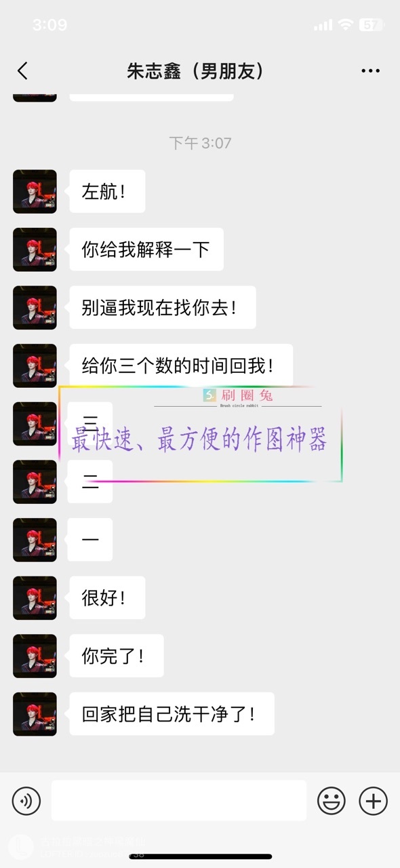
Task: Tap the 下午 3:07 timestamp label
Action: click(x=200, y=143)
